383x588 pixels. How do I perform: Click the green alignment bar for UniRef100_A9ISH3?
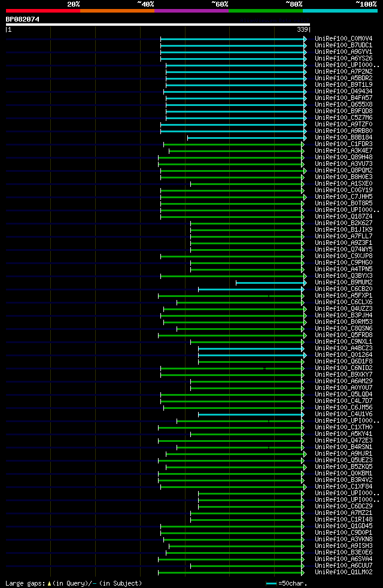click(236, 546)
